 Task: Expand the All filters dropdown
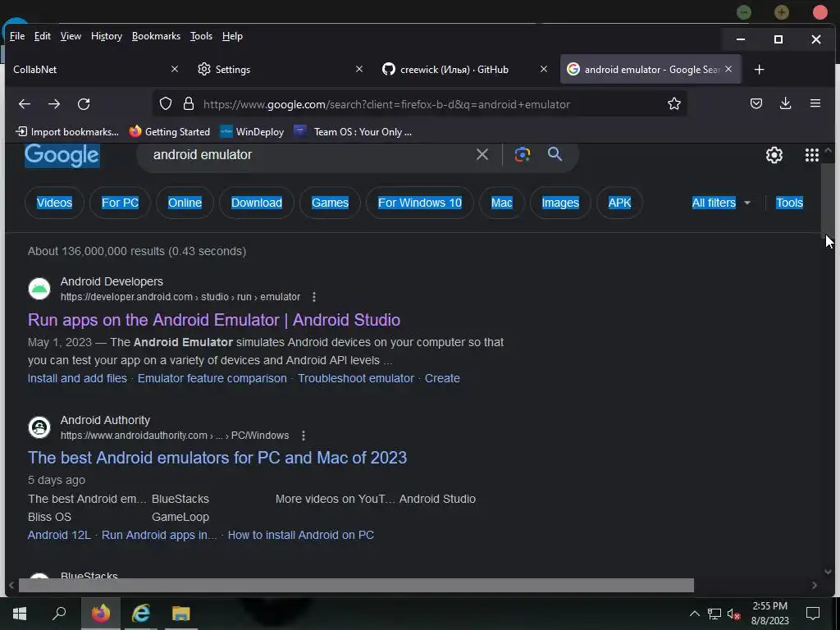pyautogui.click(x=720, y=203)
